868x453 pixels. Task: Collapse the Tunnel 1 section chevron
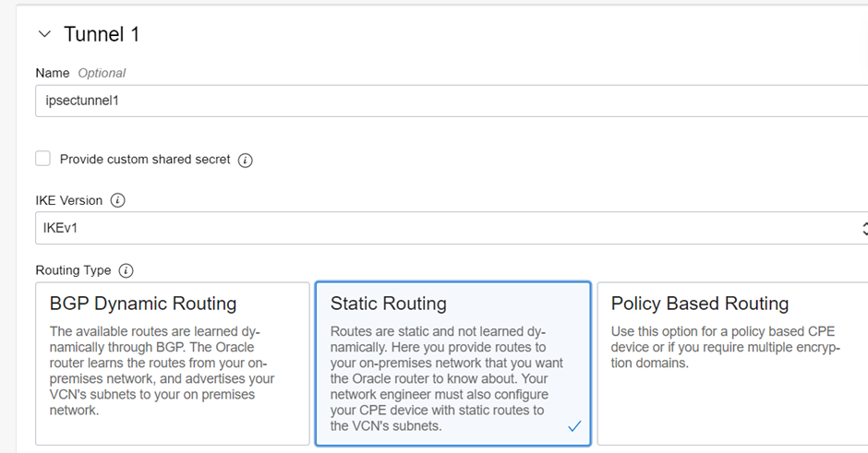pos(45,34)
